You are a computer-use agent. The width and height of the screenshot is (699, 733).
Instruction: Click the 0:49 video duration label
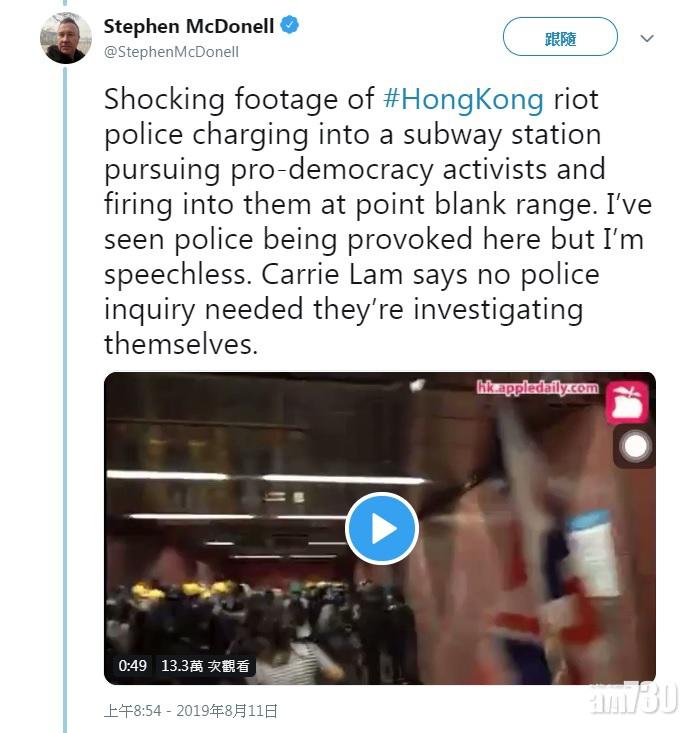132,665
